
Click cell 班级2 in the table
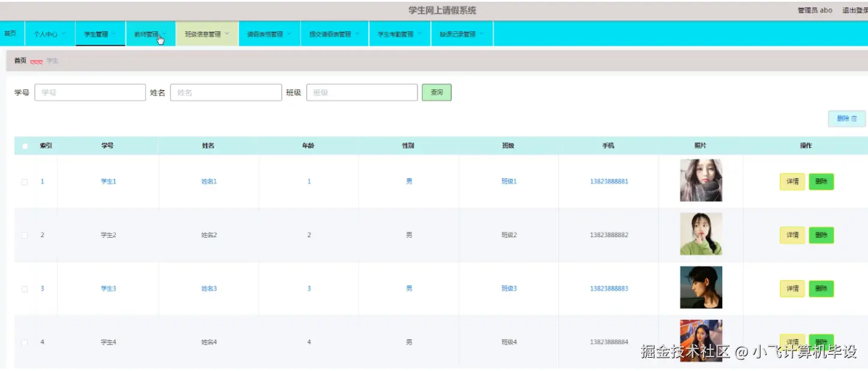pos(509,235)
